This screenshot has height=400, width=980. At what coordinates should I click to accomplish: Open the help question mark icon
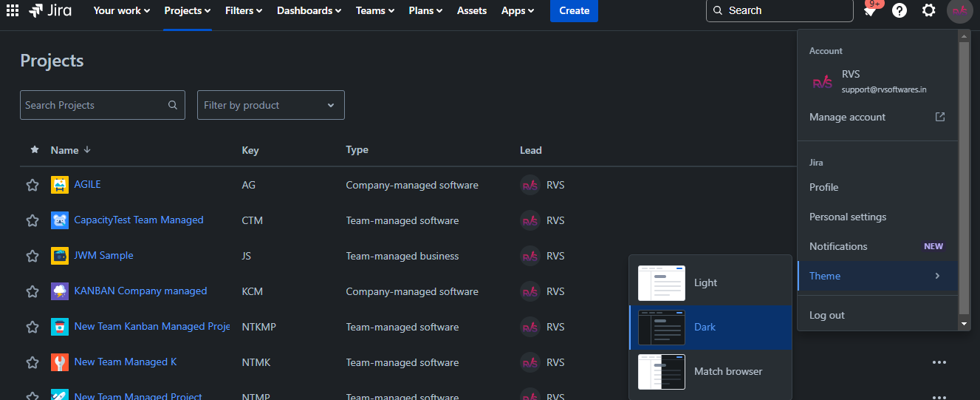click(900, 10)
